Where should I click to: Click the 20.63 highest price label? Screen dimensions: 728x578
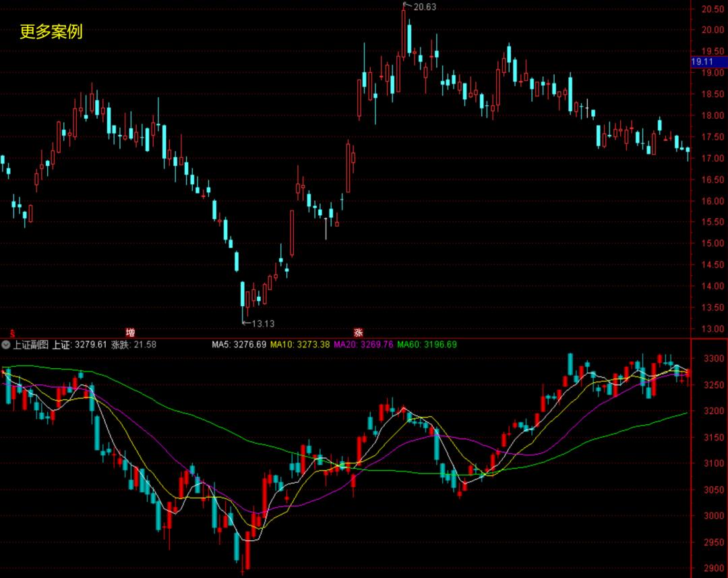[x=425, y=7]
